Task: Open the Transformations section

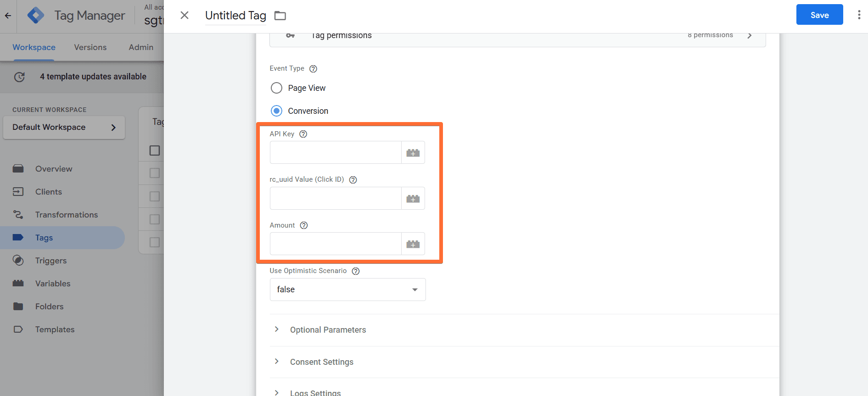Action: click(66, 214)
